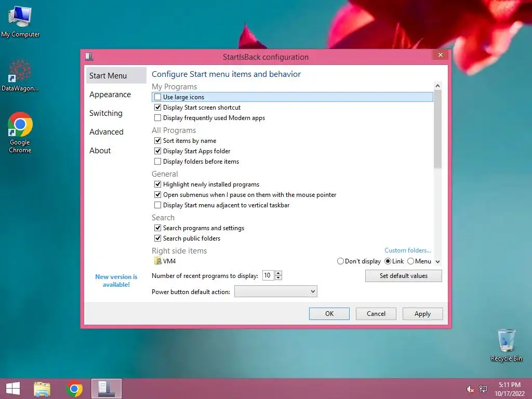Screen dimensions: 532x399
Task: Enable Display folders before items
Action: (157, 162)
